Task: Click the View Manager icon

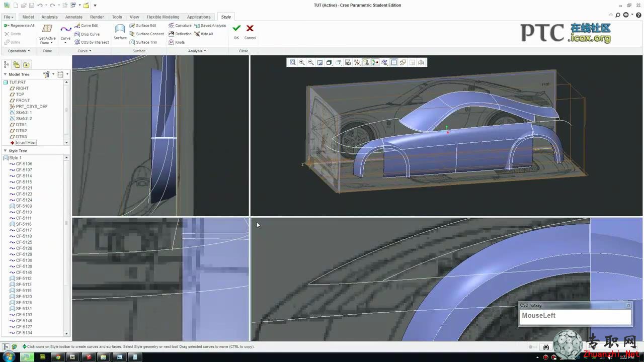Action: [x=348, y=62]
